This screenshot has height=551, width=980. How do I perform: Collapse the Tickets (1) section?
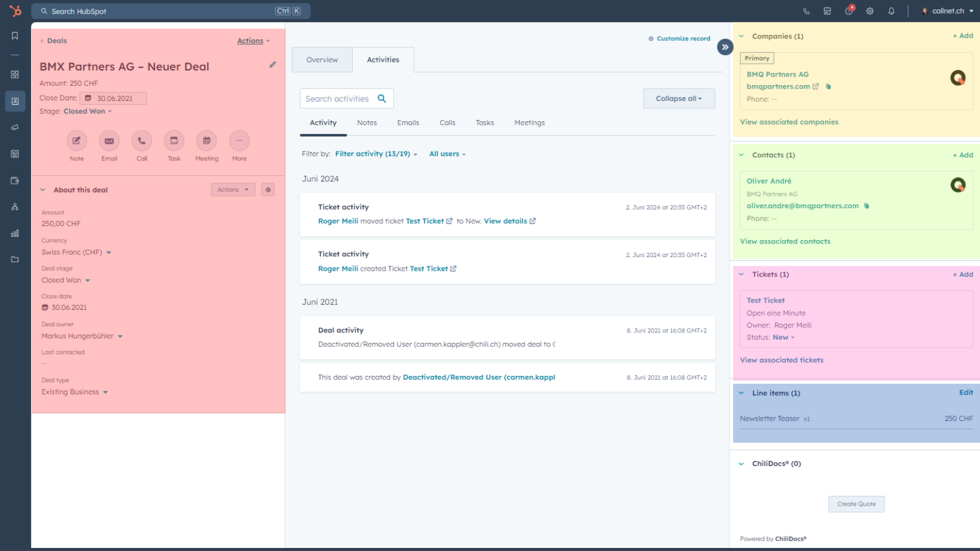pos(741,275)
